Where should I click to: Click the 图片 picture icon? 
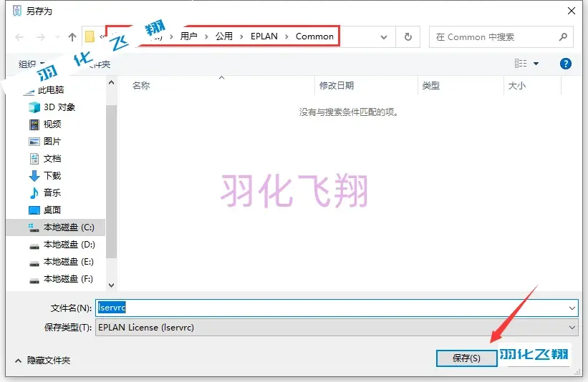click(34, 141)
